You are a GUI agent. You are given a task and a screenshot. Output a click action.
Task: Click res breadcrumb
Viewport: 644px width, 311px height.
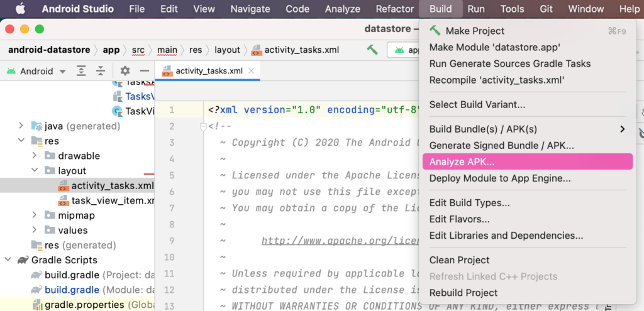coord(196,50)
